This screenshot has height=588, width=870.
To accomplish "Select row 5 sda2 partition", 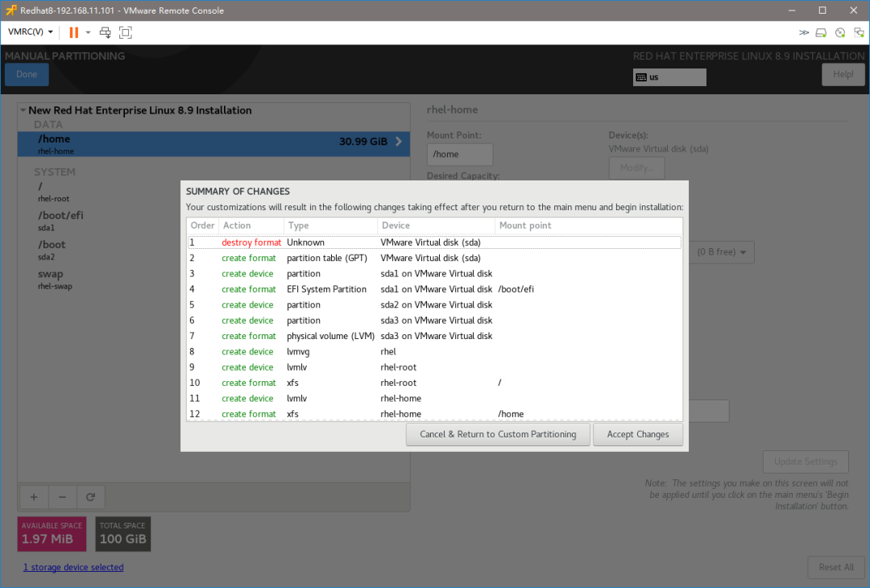I will coord(434,304).
